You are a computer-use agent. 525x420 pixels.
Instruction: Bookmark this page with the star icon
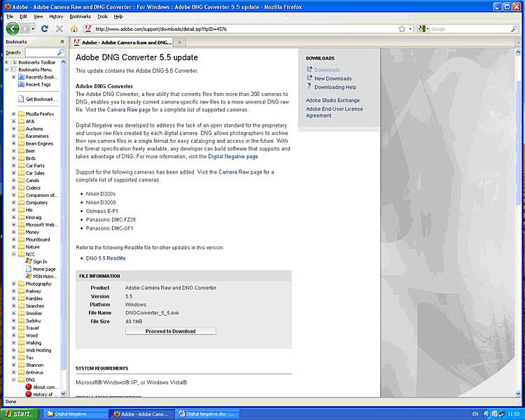(x=402, y=29)
